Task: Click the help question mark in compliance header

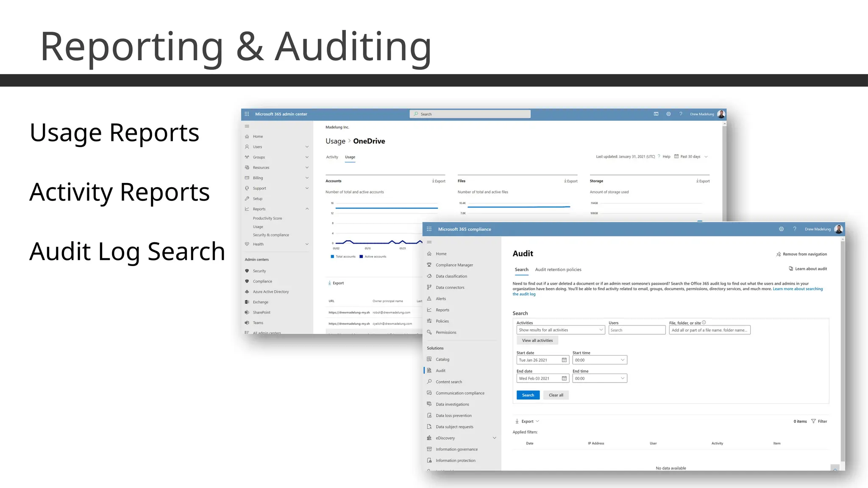Action: (795, 229)
